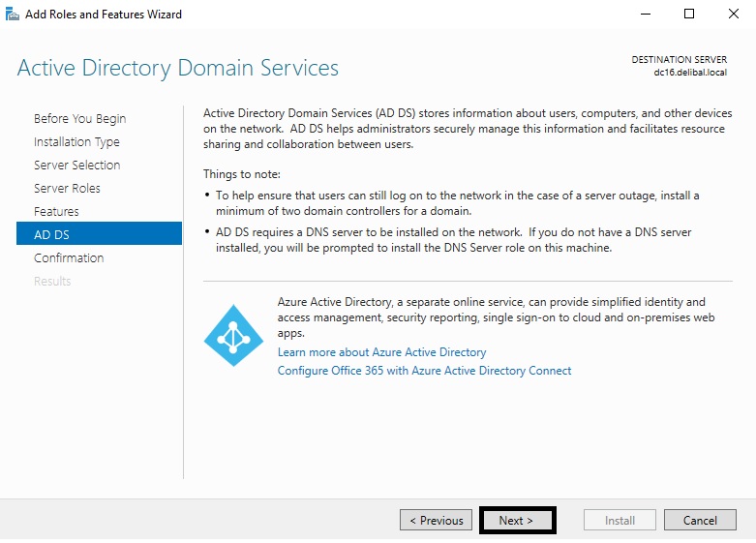
Task: Click the Azure Active Directory diamond icon
Action: point(233,336)
